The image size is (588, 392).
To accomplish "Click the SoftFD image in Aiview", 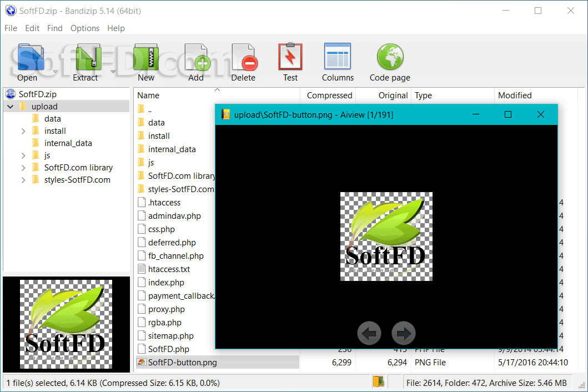I will coord(386,237).
